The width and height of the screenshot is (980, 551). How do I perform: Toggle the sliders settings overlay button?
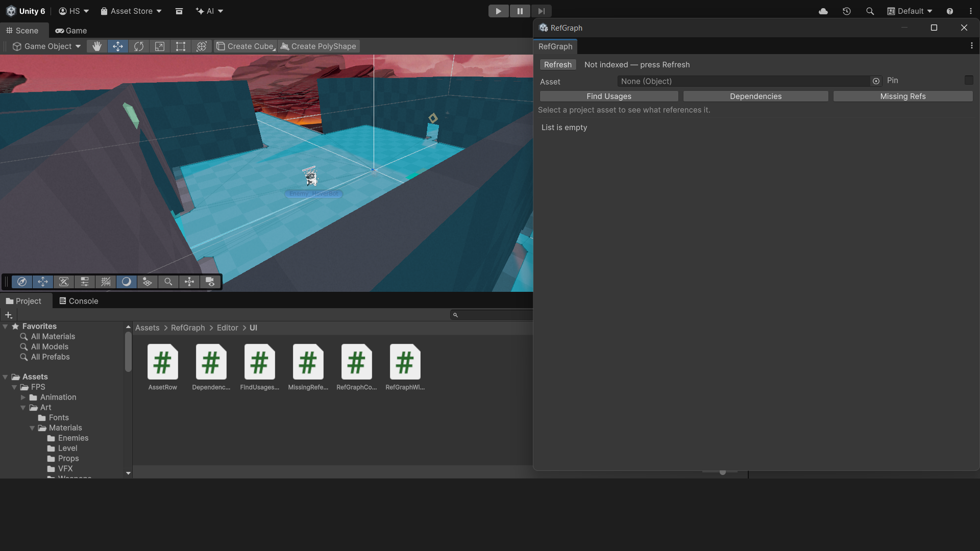pyautogui.click(x=85, y=282)
